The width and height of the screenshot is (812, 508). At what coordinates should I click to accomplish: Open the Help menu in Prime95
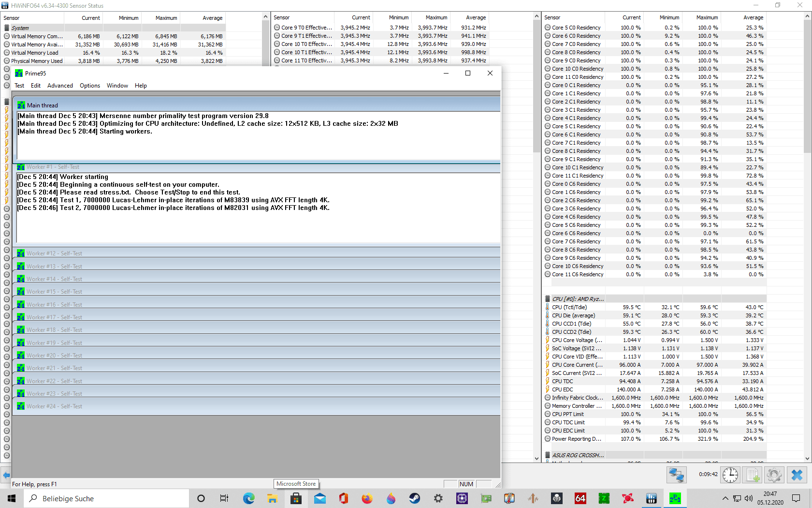coord(141,86)
